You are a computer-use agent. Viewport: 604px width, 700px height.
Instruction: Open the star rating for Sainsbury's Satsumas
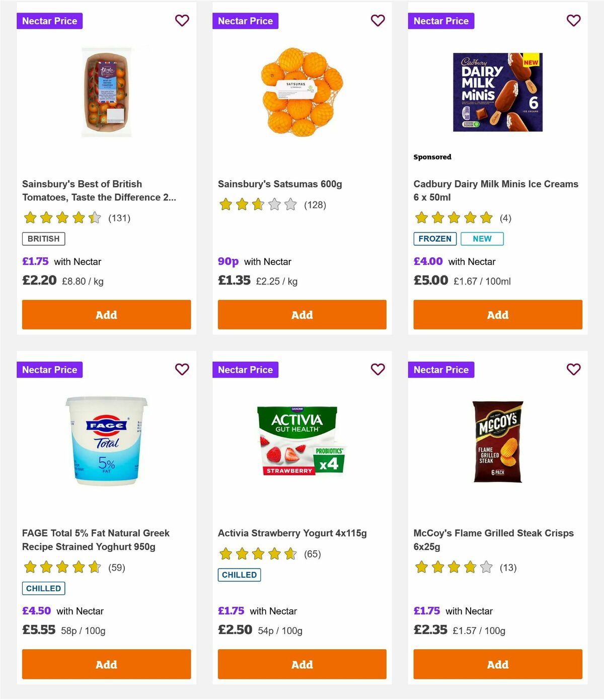click(x=257, y=205)
